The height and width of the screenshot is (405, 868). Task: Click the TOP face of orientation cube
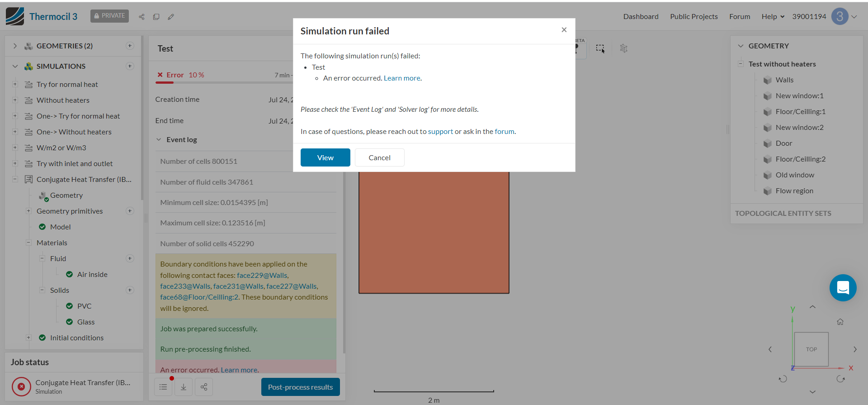click(811, 349)
